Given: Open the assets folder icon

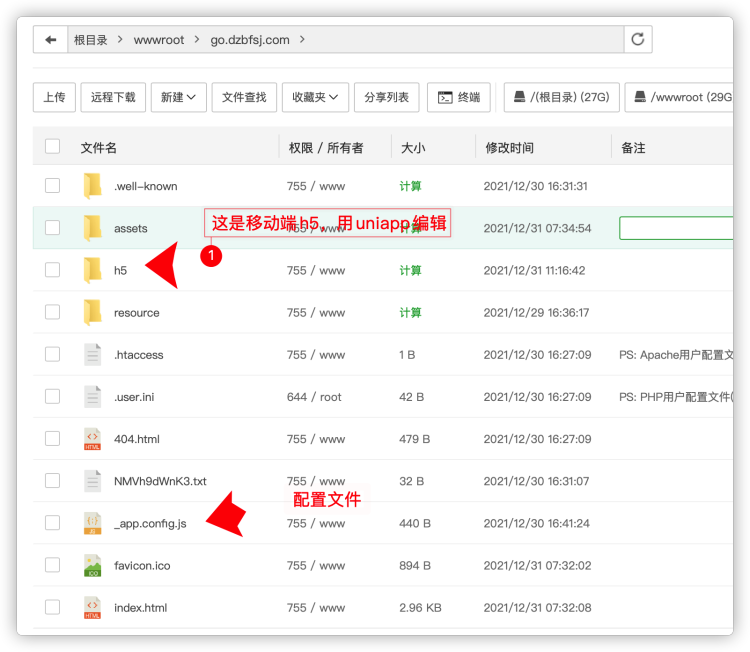Looking at the screenshot, I should tap(92, 228).
